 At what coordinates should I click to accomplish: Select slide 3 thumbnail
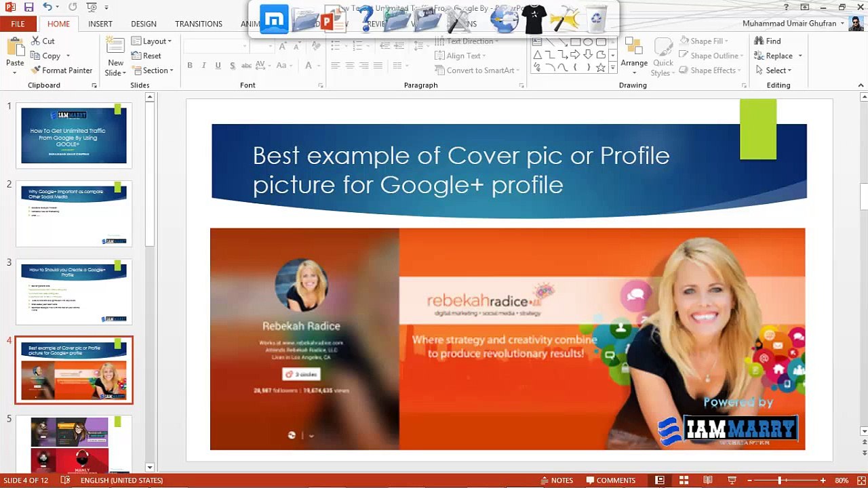pyautogui.click(x=74, y=292)
